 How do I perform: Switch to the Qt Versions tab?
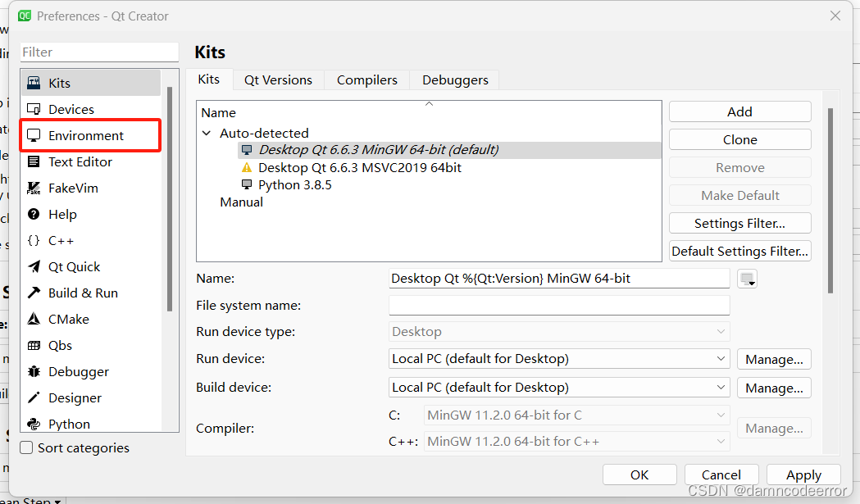pyautogui.click(x=278, y=80)
